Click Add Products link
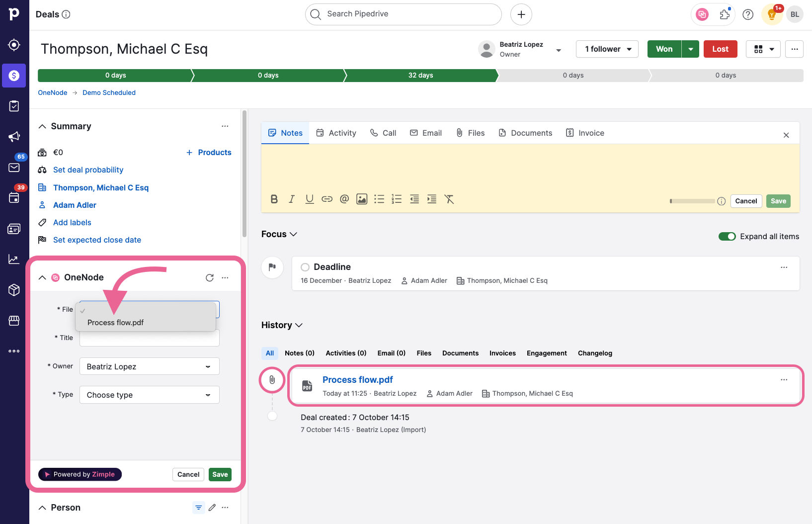This screenshot has width=812, height=524. pyautogui.click(x=209, y=153)
